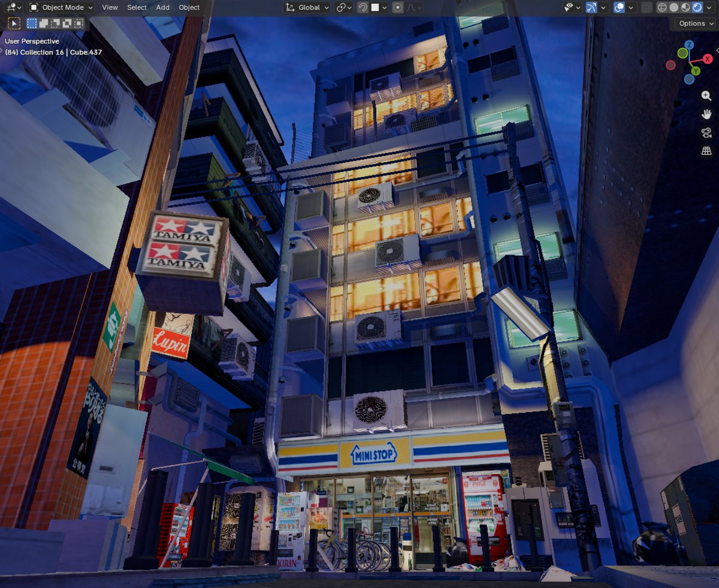Open object type visibility dropdown
719x588 pixels.
pos(572,7)
